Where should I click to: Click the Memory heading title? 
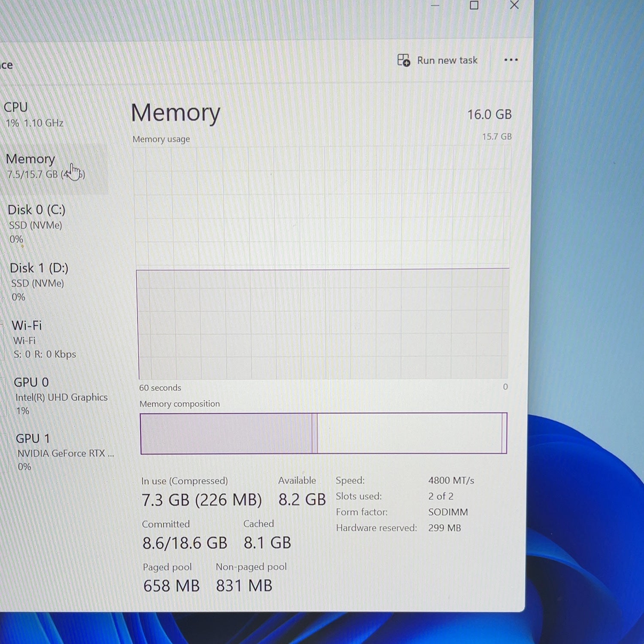pyautogui.click(x=176, y=114)
